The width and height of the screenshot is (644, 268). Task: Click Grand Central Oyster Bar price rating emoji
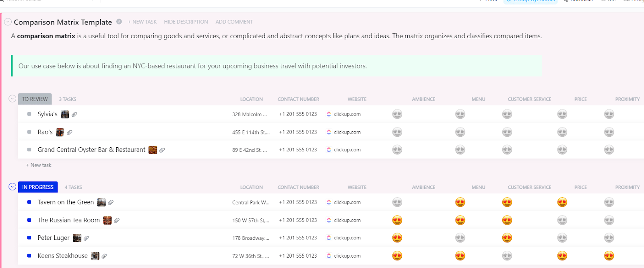(x=562, y=150)
